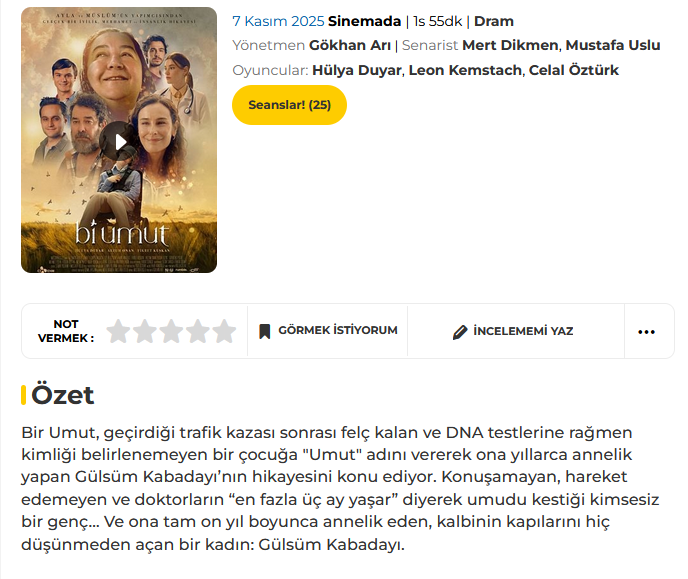Give a five star rating
688x579 pixels.
click(223, 331)
